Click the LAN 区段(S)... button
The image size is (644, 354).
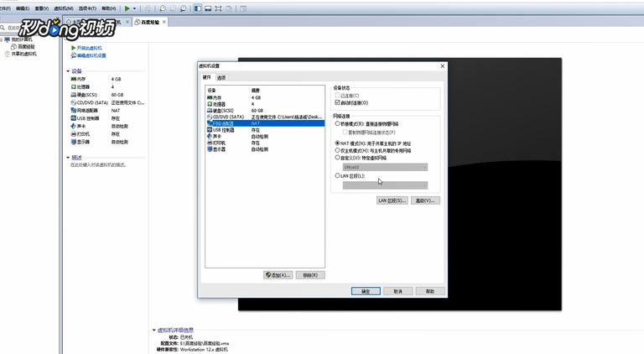(392, 200)
